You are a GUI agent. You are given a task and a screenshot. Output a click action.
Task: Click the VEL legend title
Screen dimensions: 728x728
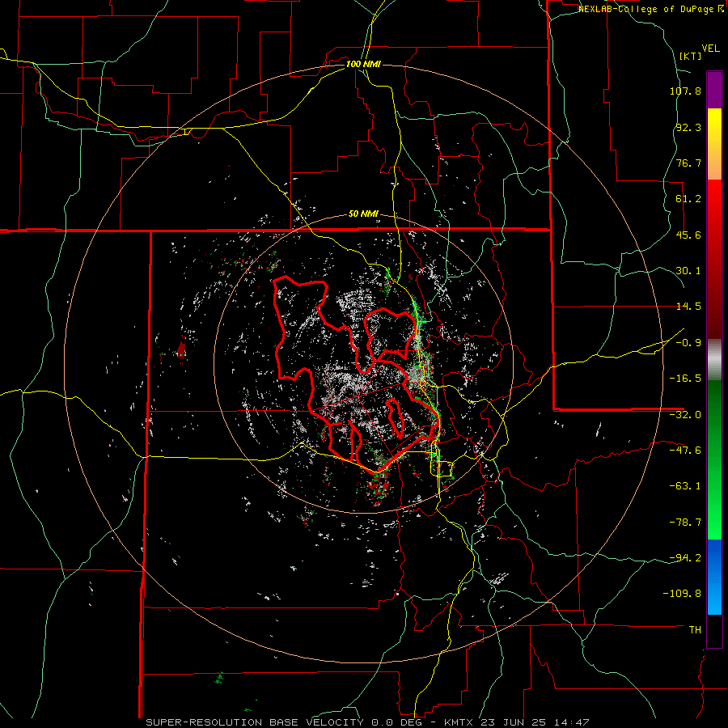coord(710,49)
